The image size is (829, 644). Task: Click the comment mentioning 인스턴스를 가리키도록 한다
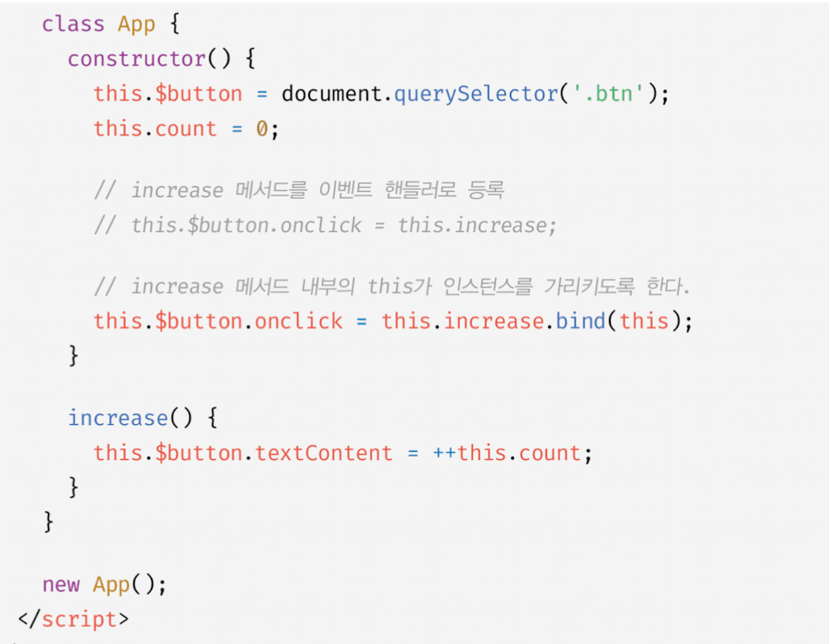pyautogui.click(x=392, y=286)
